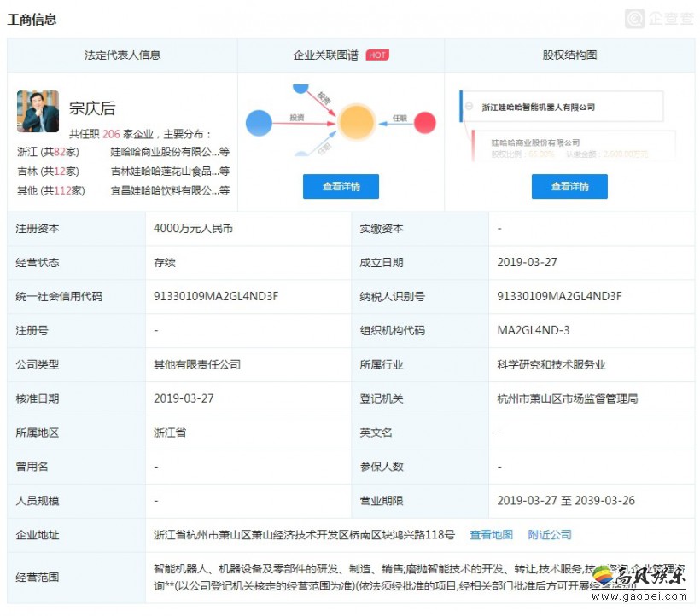Click the red node in graph
This screenshot has height=616, width=700.
[x=425, y=123]
